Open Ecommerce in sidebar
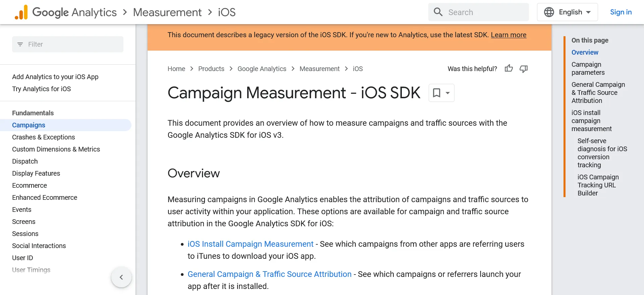The width and height of the screenshot is (644, 295). click(30, 185)
